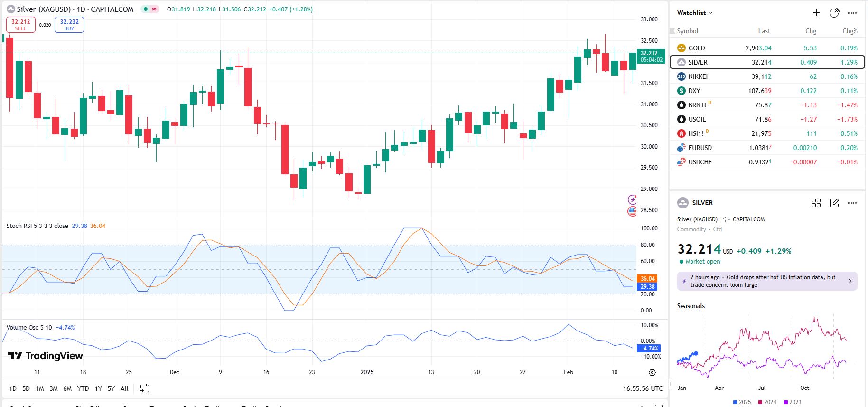Toggle the 2023 seasonals series
The width and height of the screenshot is (868, 407).
click(792, 402)
